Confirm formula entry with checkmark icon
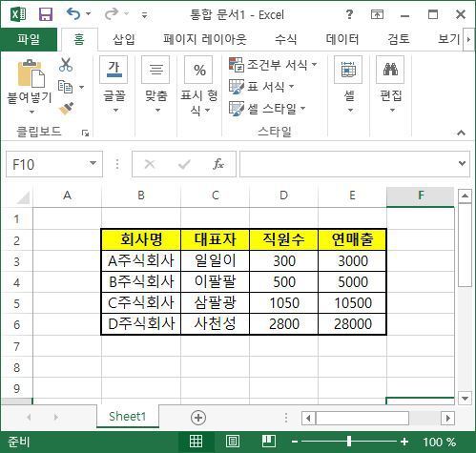The height and width of the screenshot is (453, 476). click(184, 164)
